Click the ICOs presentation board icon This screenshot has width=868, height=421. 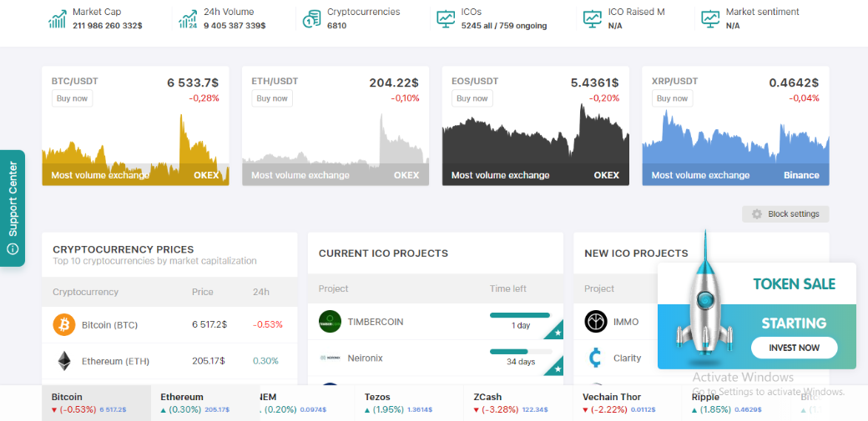pyautogui.click(x=446, y=19)
